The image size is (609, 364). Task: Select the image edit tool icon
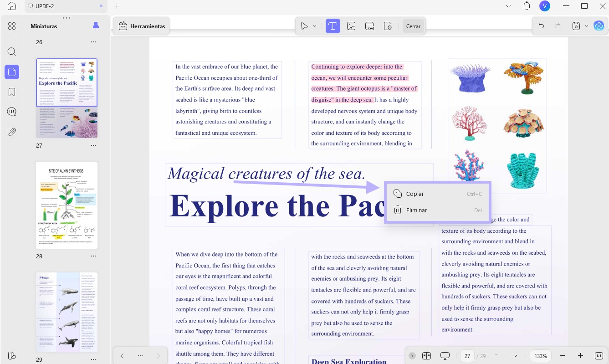click(x=351, y=26)
